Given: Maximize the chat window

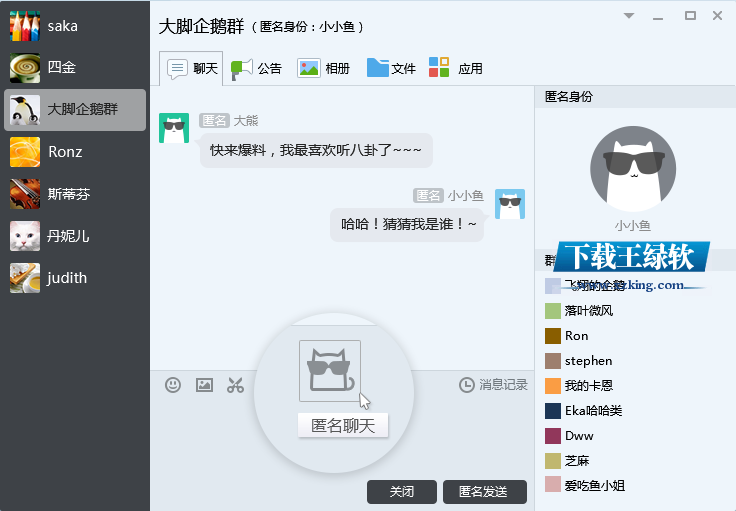Looking at the screenshot, I should click(690, 16).
